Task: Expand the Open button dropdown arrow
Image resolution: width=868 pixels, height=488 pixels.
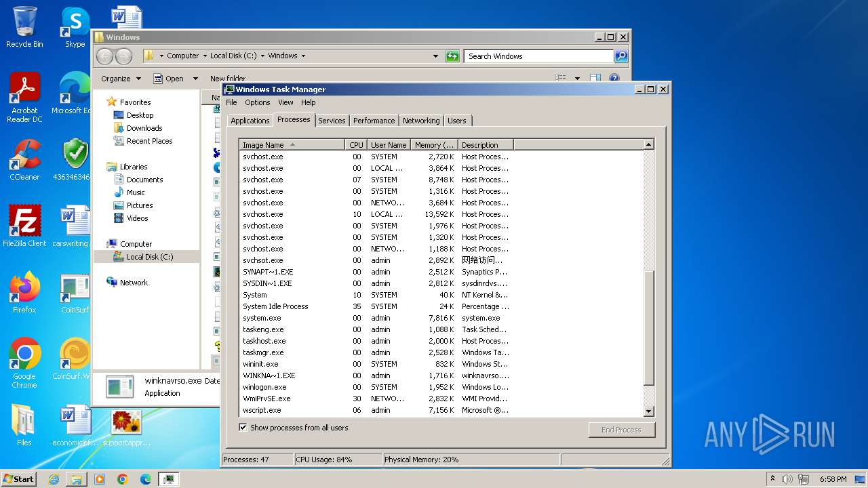Action: pos(195,79)
